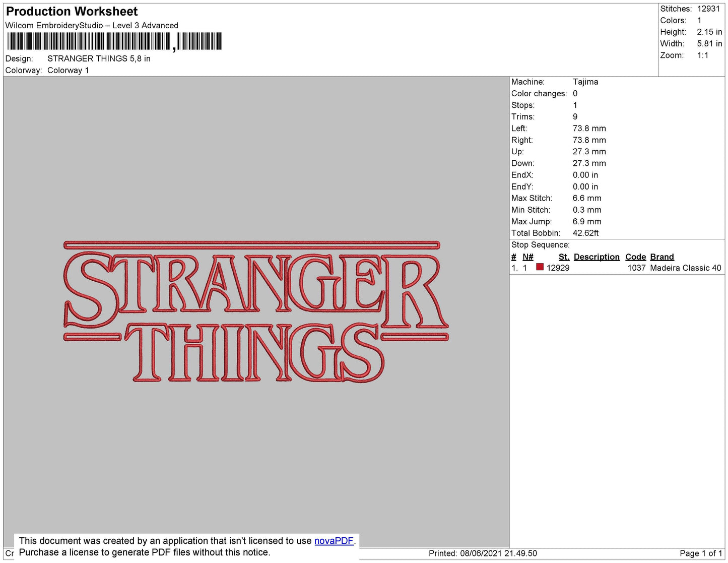Screen dimensions: 728x563
Task: Select the EndX value 0.00 in
Action: 585,175
